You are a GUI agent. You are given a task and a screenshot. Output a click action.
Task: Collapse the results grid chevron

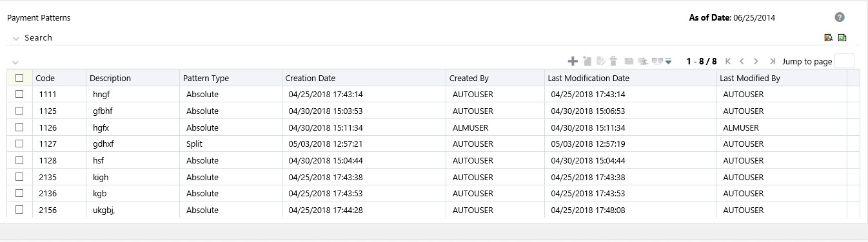15,62
